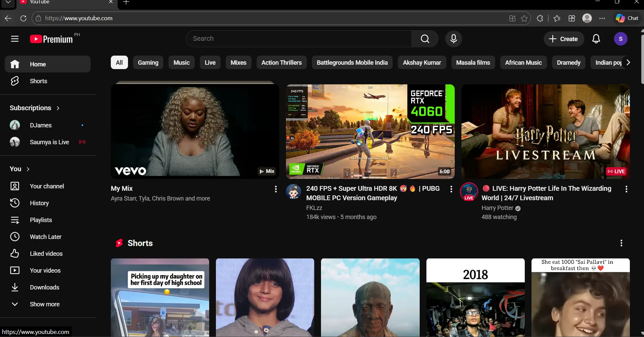Open the My Mix title link

[122, 188]
